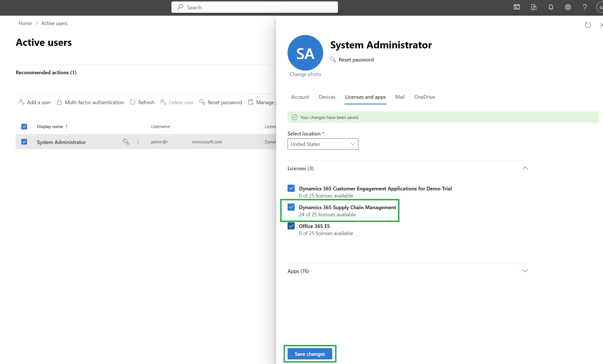The height and width of the screenshot is (364, 603).
Task: Click the Home breadcrumb link
Action: tap(25, 23)
